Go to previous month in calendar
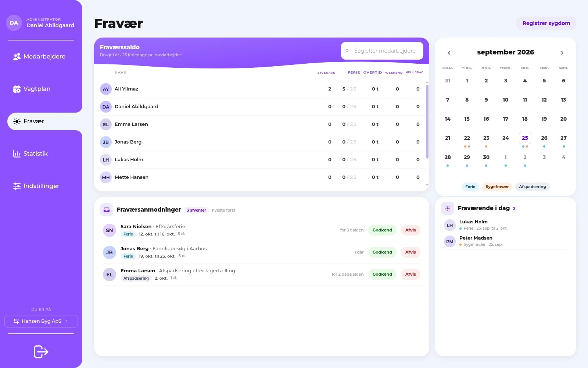 click(x=449, y=53)
